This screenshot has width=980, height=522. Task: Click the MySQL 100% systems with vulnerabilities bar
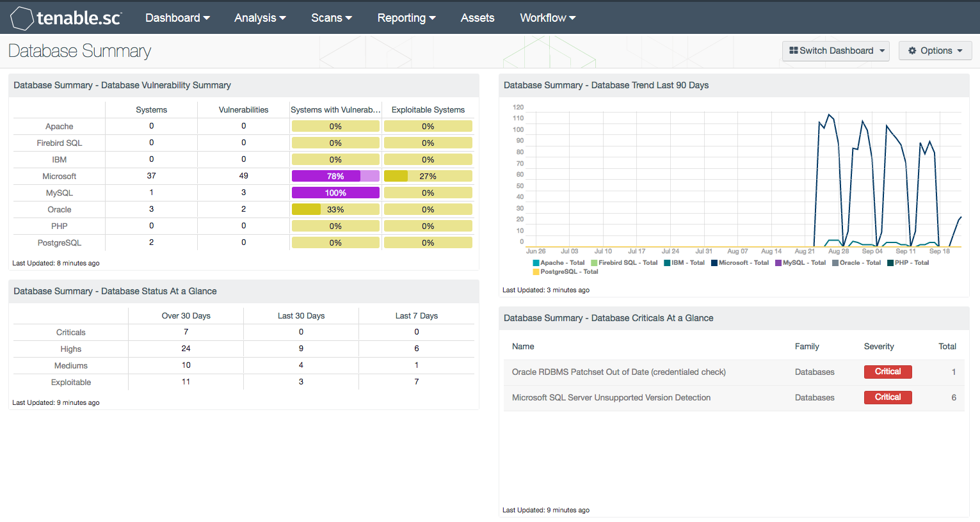[x=335, y=193]
